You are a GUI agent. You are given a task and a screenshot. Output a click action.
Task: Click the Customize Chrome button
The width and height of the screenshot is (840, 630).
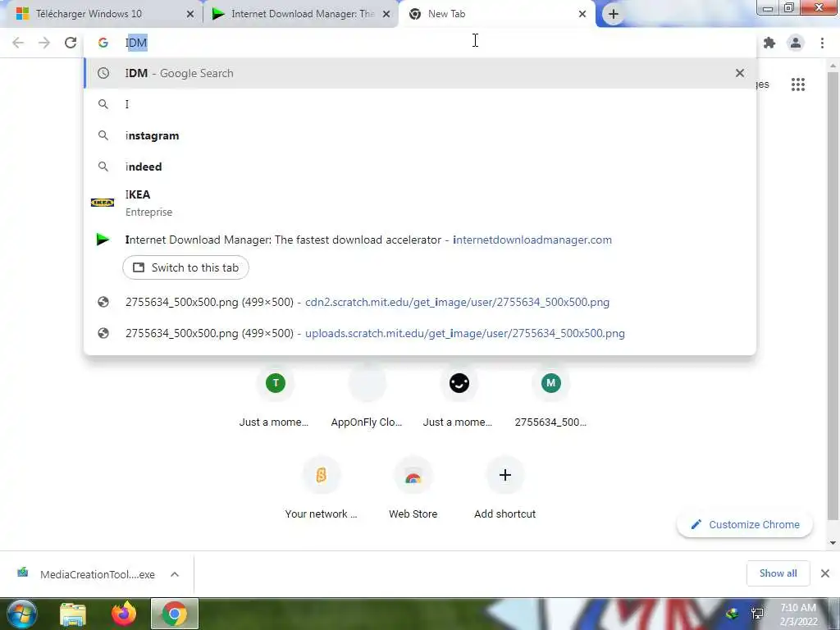pyautogui.click(x=745, y=524)
